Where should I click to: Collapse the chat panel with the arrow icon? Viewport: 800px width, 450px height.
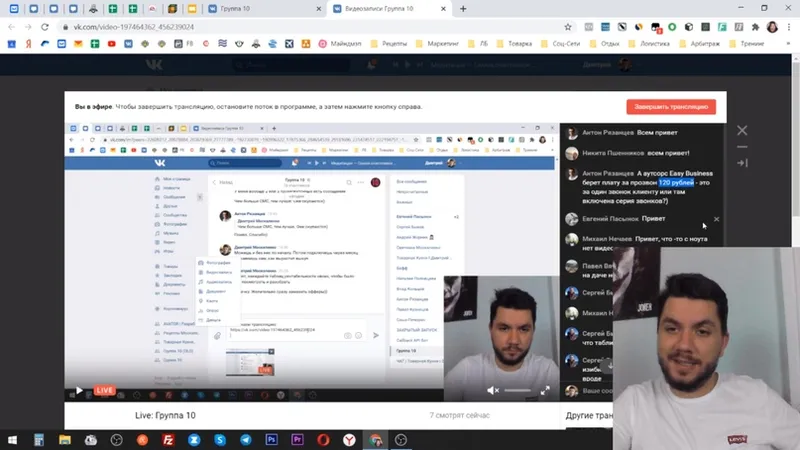click(x=742, y=163)
